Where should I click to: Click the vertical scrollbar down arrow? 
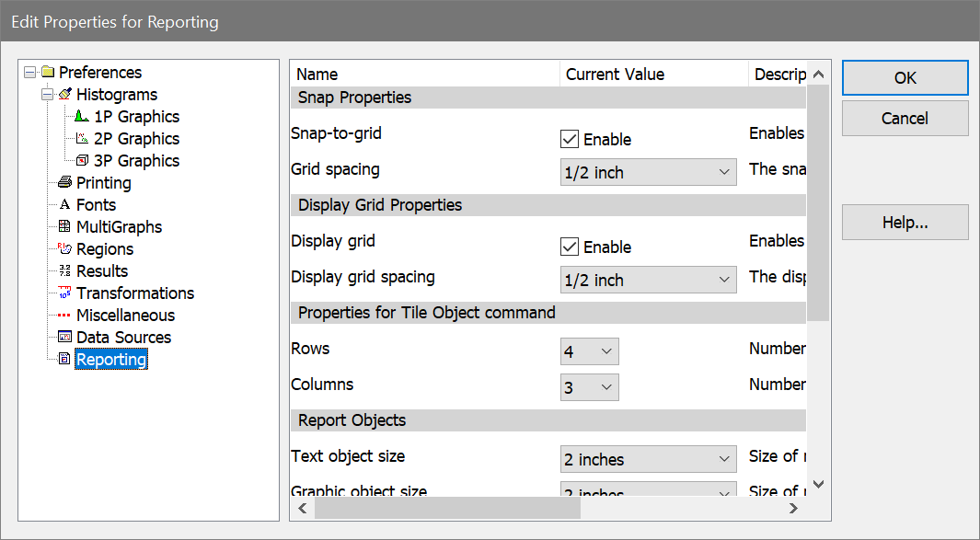click(818, 483)
